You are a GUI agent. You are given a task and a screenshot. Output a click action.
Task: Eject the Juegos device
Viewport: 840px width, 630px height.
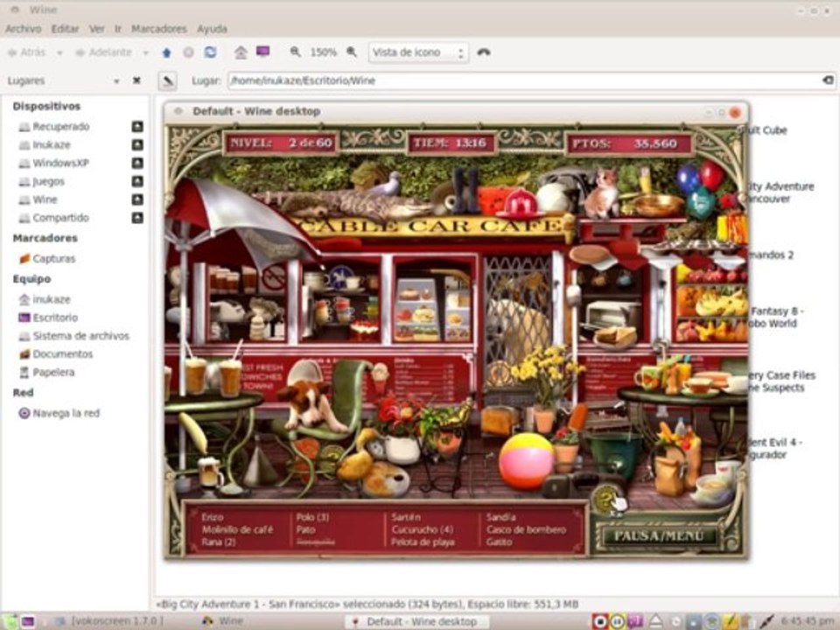pyautogui.click(x=137, y=182)
